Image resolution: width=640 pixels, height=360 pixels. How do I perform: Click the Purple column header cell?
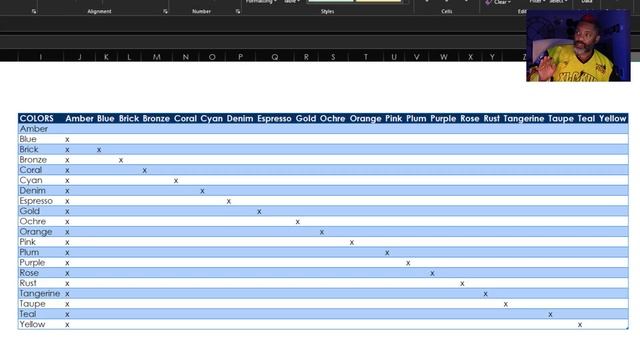pyautogui.click(x=443, y=118)
